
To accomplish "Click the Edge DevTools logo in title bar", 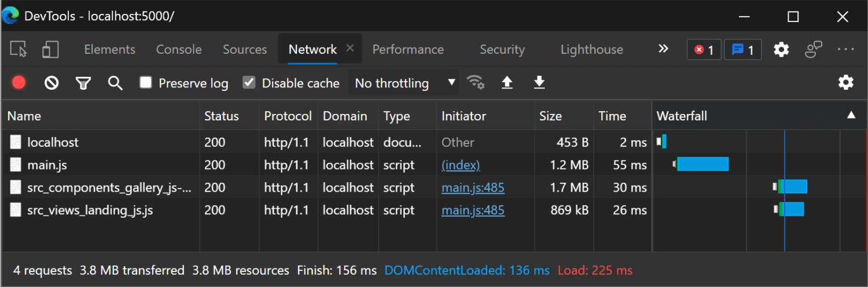I will [10, 15].
